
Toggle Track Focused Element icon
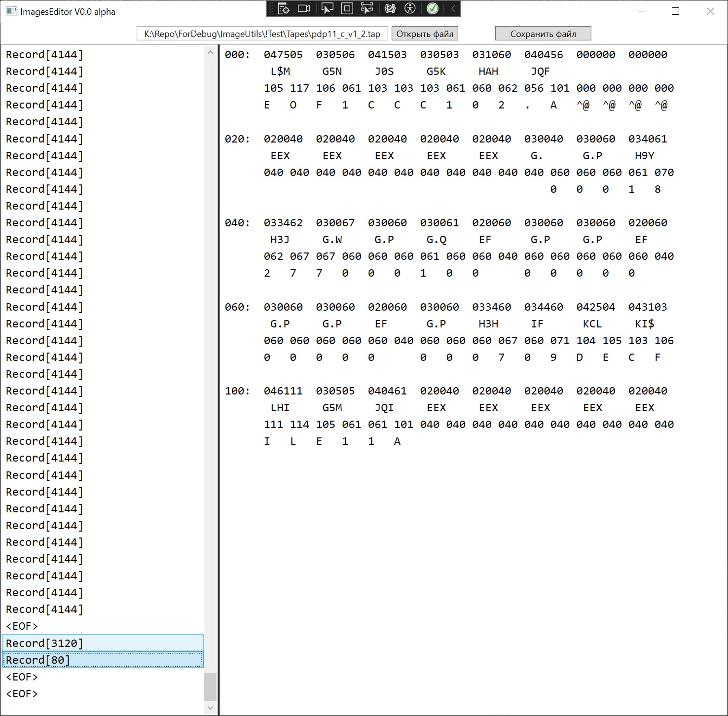[x=367, y=8]
